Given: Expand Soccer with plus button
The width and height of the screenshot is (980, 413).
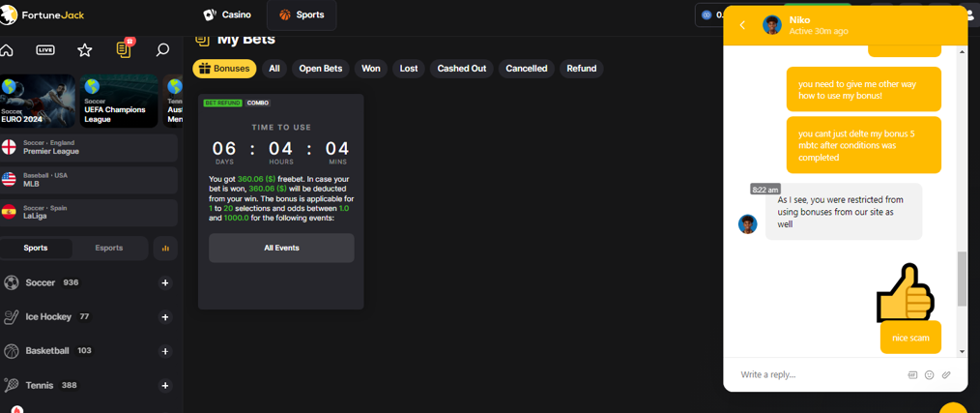Looking at the screenshot, I should click(165, 283).
